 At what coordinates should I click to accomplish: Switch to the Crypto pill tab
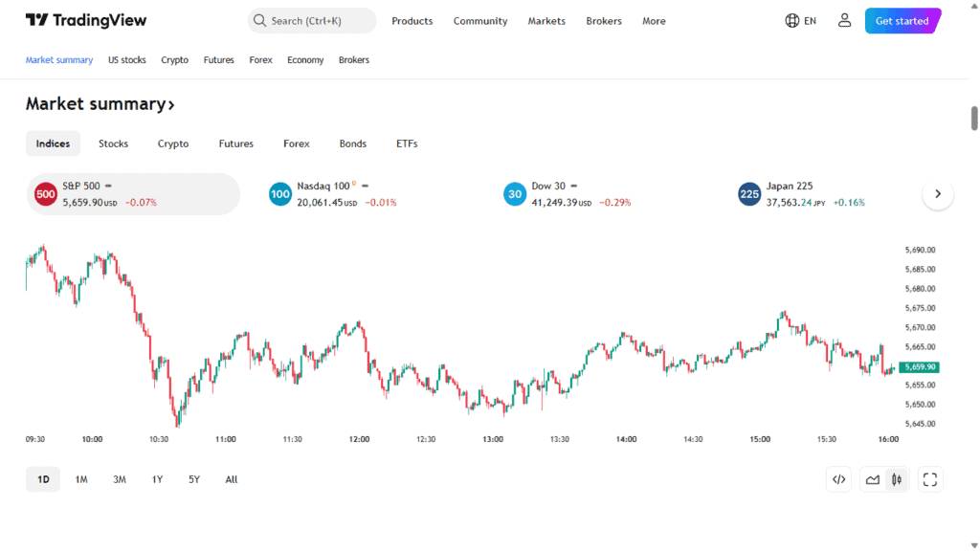pyautogui.click(x=173, y=143)
